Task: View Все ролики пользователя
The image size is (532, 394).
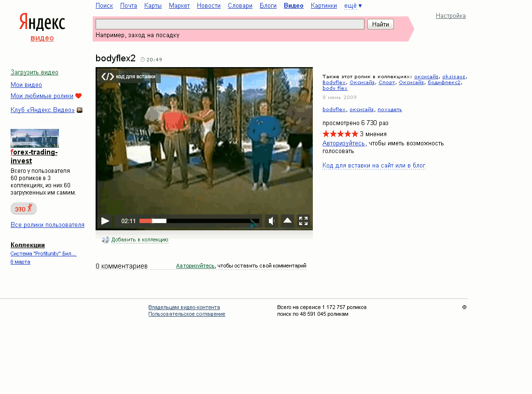Action: pyautogui.click(x=47, y=225)
